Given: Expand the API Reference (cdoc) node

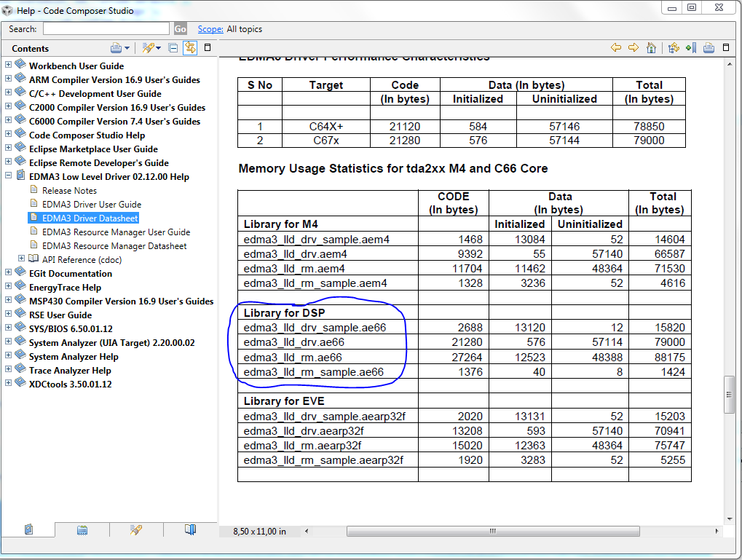Looking at the screenshot, I should point(22,259).
